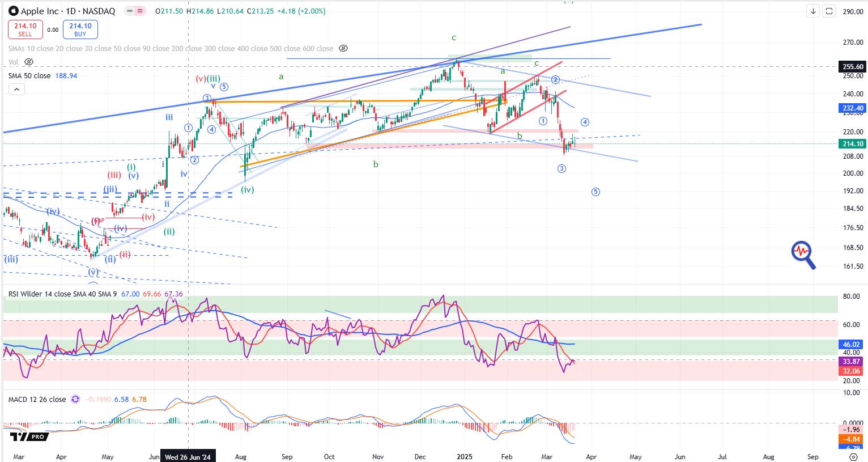Show the hidden Vol indicator via eye icon

tap(29, 62)
